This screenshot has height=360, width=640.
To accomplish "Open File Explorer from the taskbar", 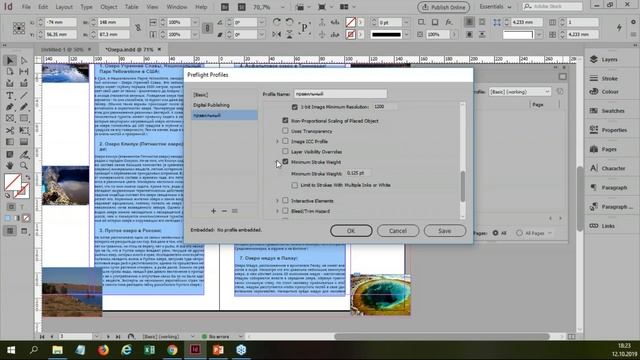I will click(x=58, y=350).
